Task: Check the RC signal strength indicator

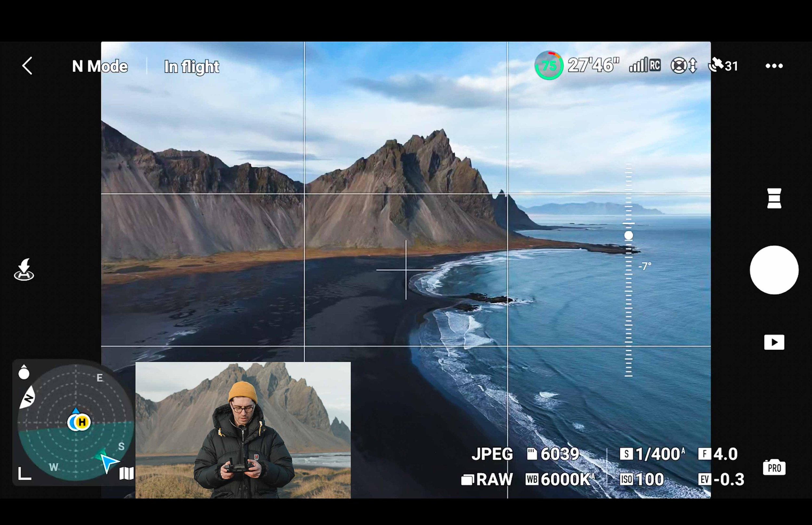Action: (x=643, y=65)
